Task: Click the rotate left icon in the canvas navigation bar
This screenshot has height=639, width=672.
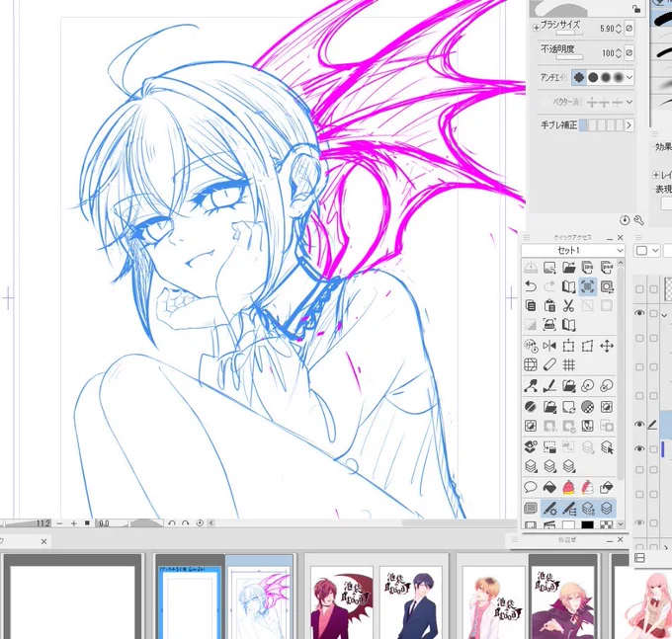Action: point(172,522)
